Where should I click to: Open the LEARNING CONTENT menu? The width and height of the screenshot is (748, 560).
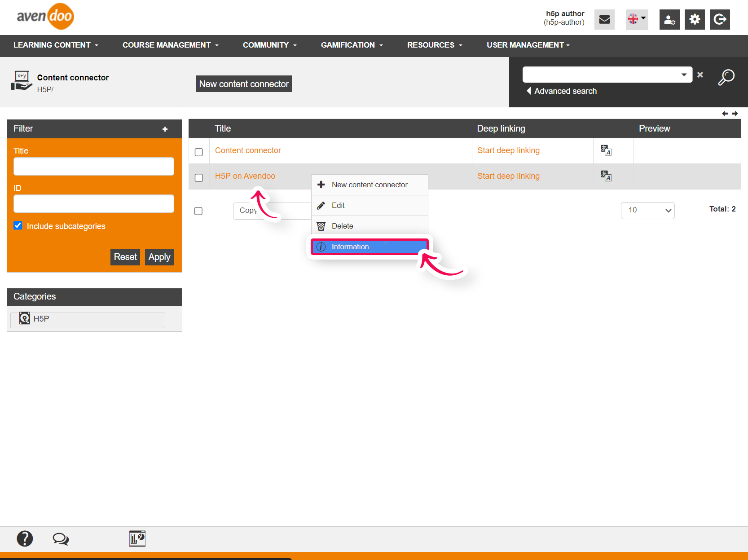pos(56,45)
